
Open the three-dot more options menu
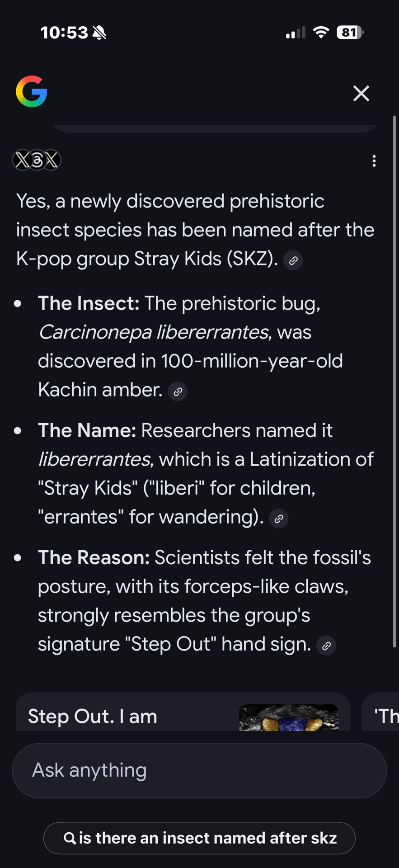tap(374, 161)
